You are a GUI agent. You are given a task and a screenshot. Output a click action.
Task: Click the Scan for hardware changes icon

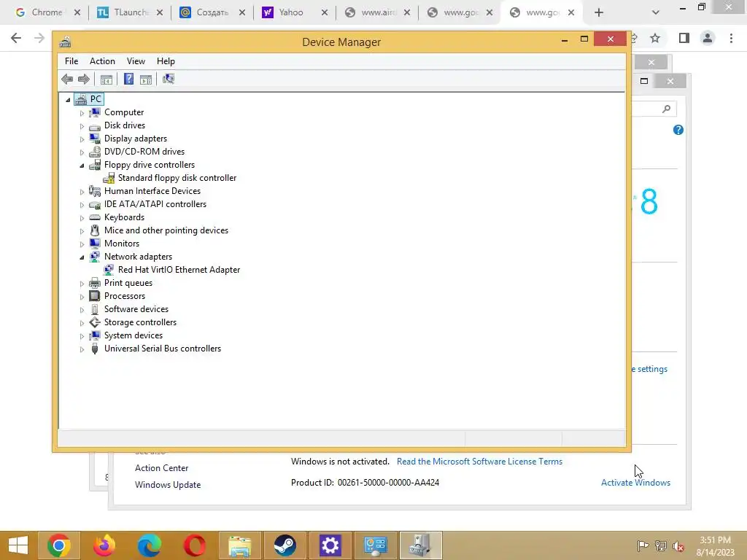point(169,79)
